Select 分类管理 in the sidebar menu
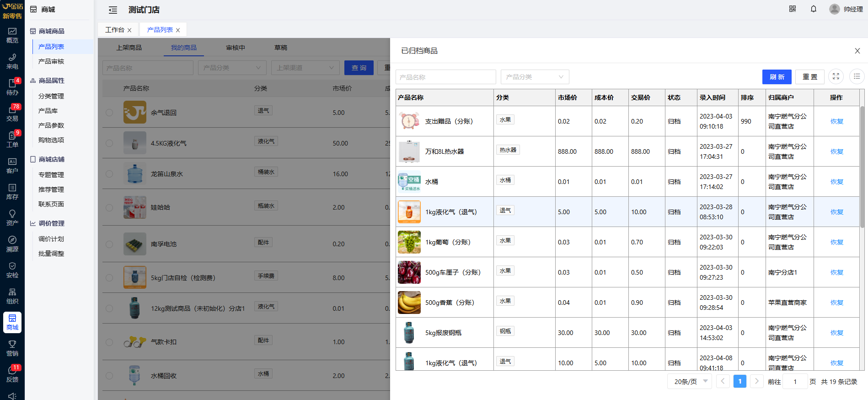The image size is (868, 400). [51, 96]
